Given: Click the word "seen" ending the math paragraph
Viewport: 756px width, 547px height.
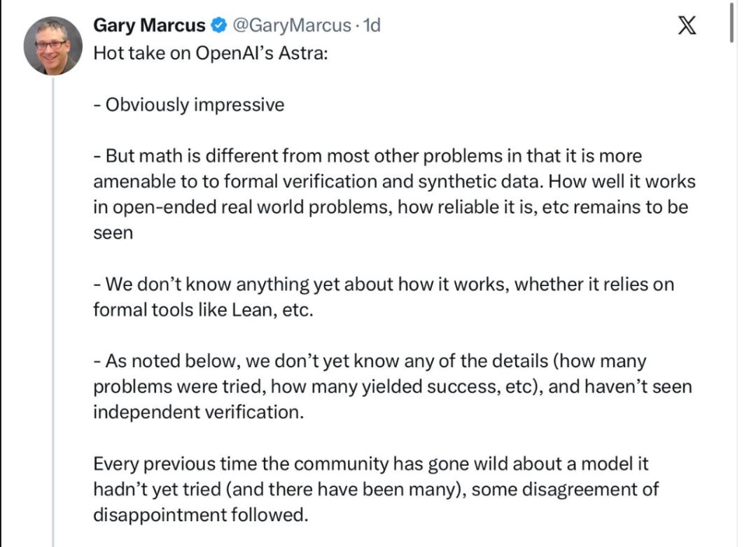Looking at the screenshot, I should click(x=113, y=233).
